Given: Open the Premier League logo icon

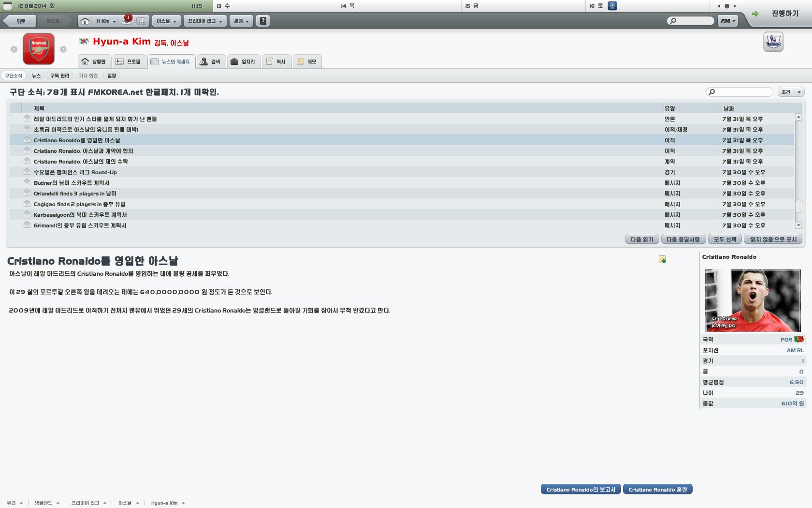Looking at the screenshot, I should [x=773, y=42].
